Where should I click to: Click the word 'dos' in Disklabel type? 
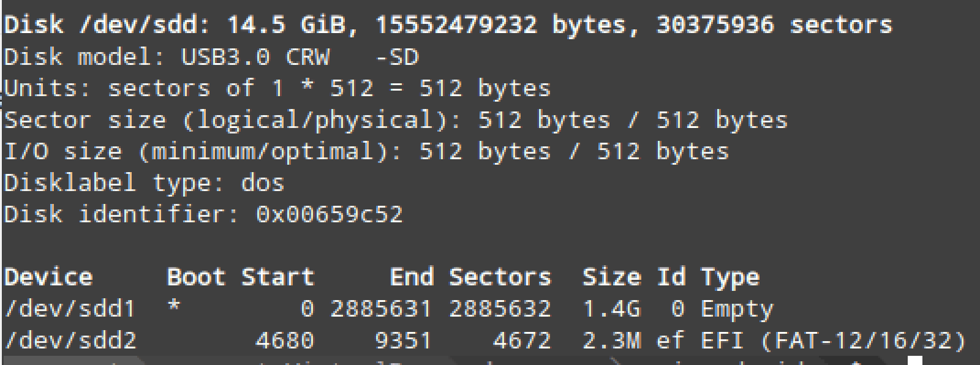click(x=262, y=183)
